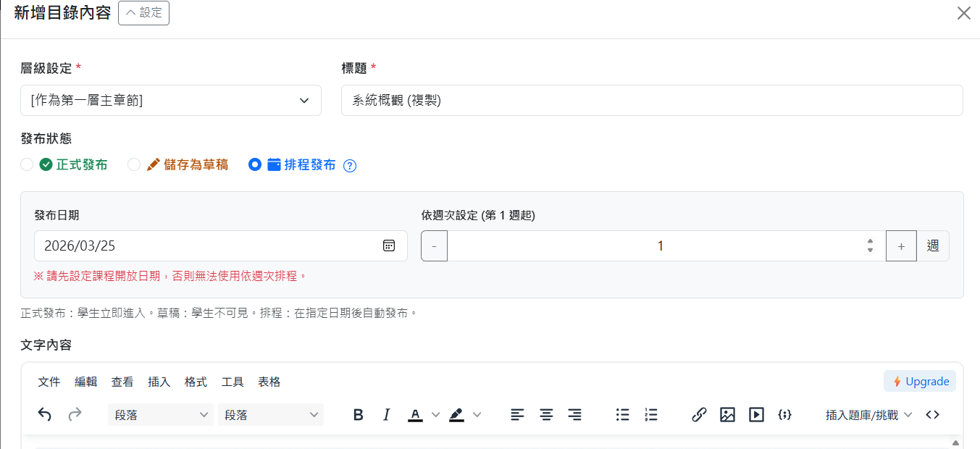Click the undo arrow in editor

(x=45, y=415)
